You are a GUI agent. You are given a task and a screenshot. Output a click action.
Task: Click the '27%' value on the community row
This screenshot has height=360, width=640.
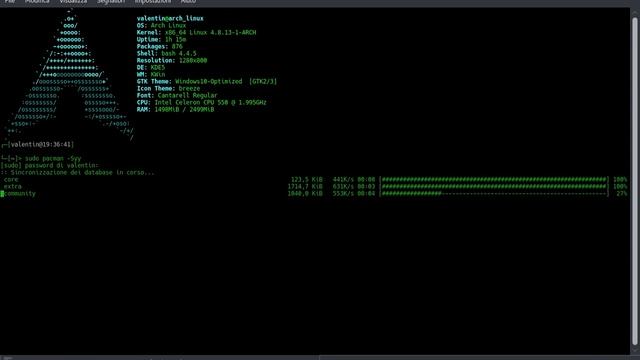click(x=622, y=193)
